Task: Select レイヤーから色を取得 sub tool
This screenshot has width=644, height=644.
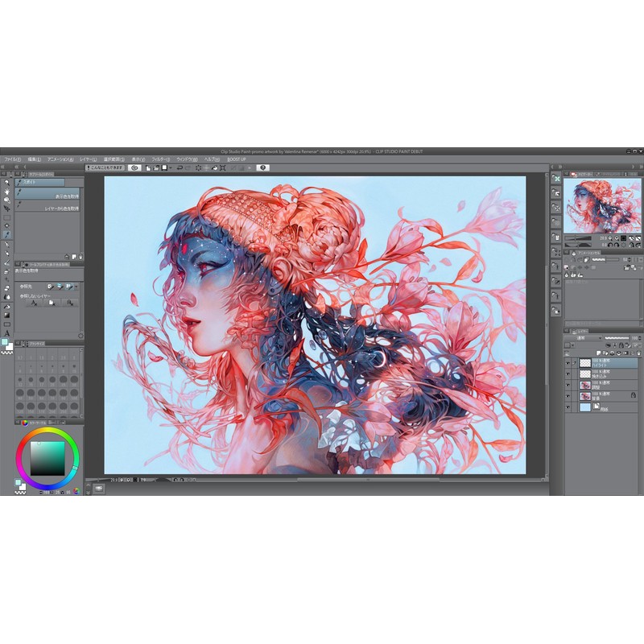Action: pyautogui.click(x=47, y=206)
